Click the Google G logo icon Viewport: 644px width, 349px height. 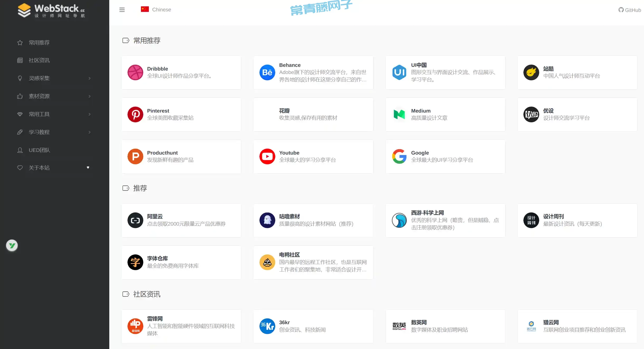(x=399, y=156)
